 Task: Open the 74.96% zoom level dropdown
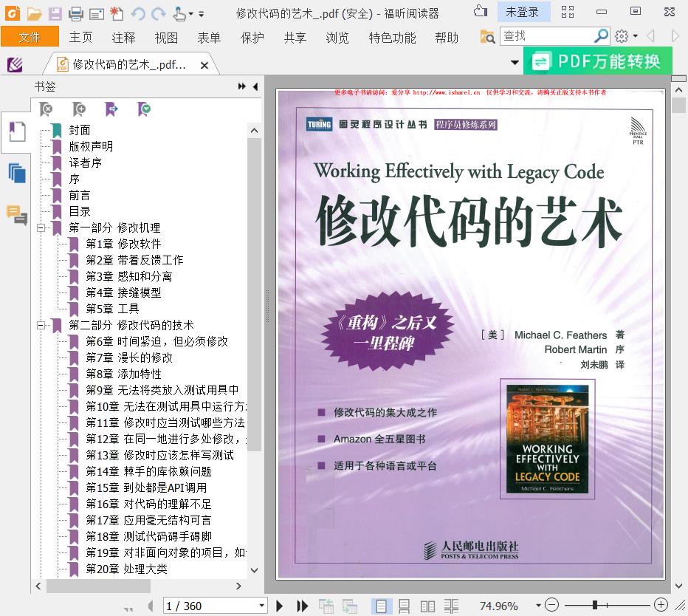(x=538, y=606)
